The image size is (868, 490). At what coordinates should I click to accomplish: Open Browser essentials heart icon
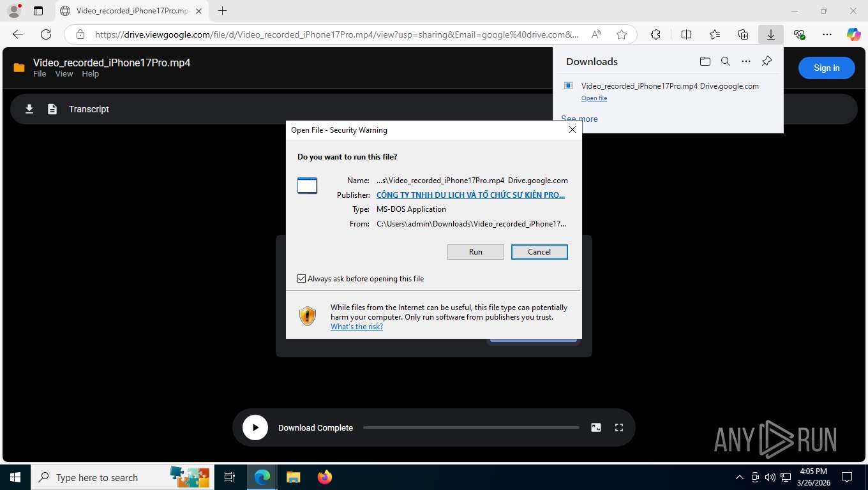coord(799,34)
